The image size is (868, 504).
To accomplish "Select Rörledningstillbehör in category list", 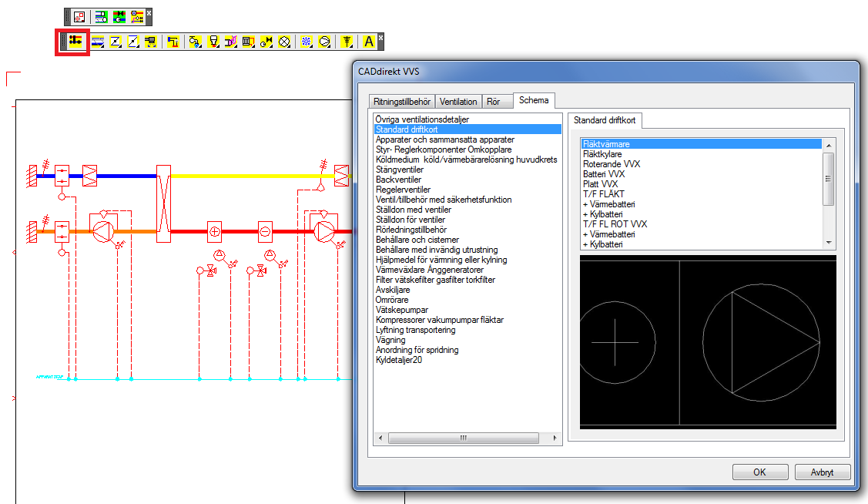I will (411, 230).
